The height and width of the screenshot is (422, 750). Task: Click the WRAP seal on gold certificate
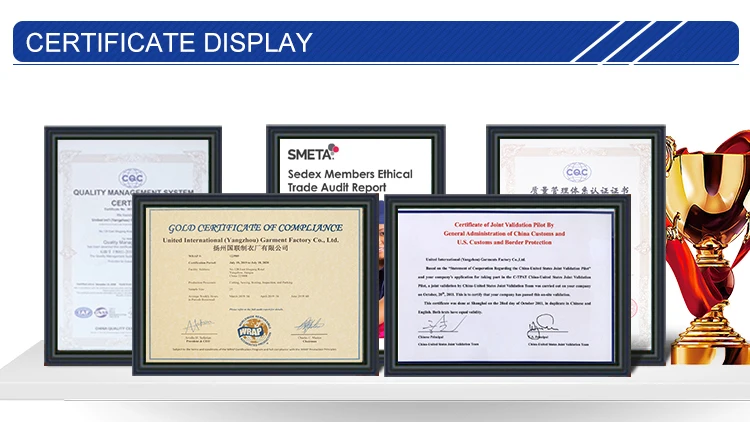(254, 330)
